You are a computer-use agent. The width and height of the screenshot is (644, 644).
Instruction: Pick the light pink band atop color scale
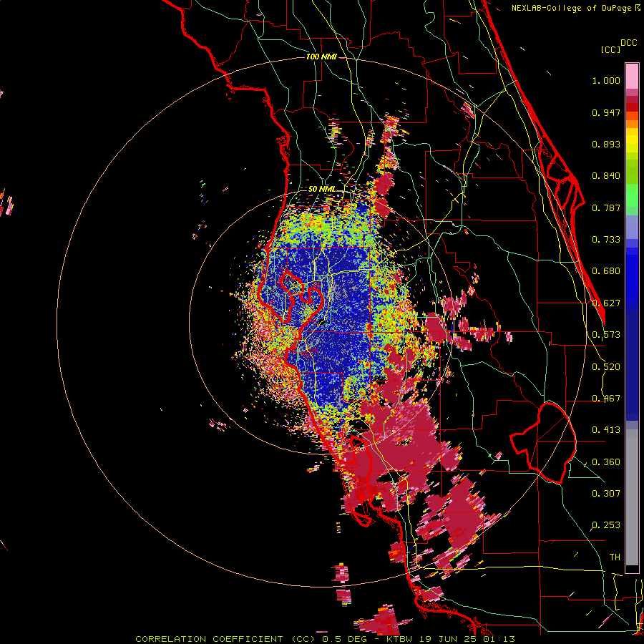(632, 76)
